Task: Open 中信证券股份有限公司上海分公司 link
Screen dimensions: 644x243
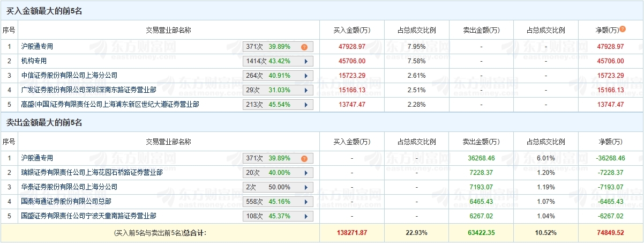Action: click(x=69, y=76)
